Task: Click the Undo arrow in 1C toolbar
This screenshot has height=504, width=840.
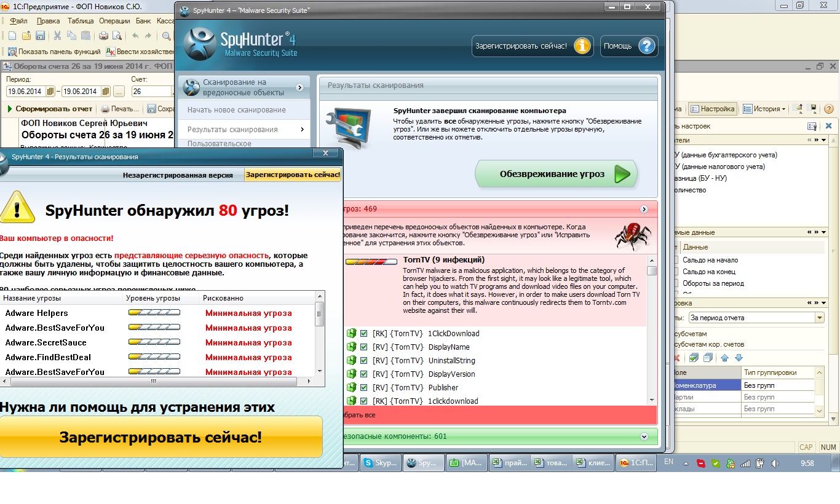Action: point(135,36)
